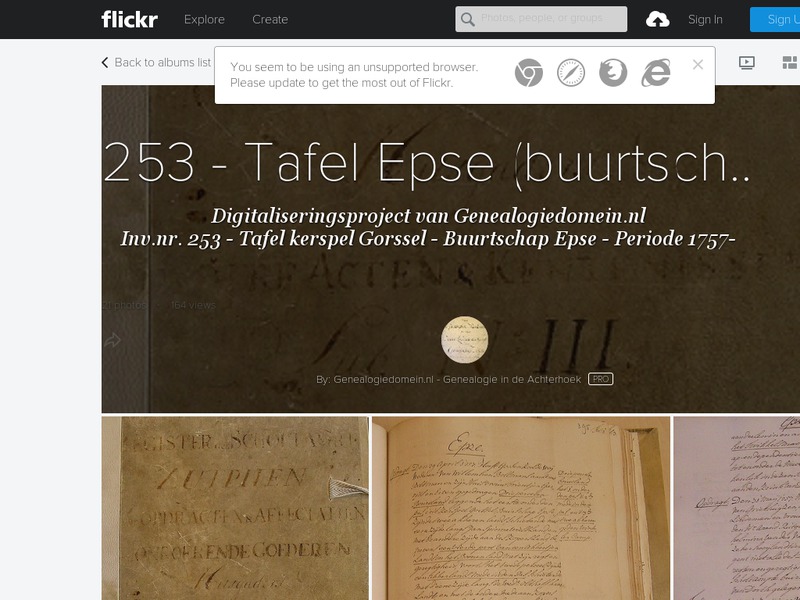The image size is (800, 600).
Task: Click the photos search field
Action: point(545,19)
